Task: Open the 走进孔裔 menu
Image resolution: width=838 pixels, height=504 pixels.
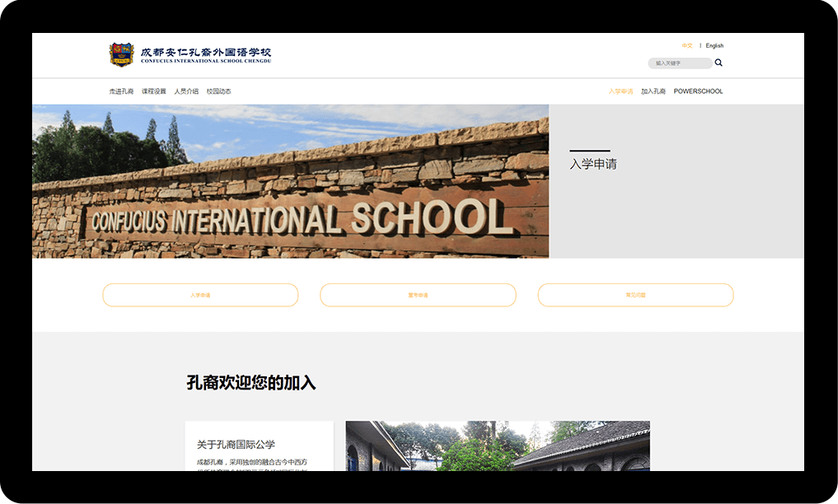Action: point(121,91)
